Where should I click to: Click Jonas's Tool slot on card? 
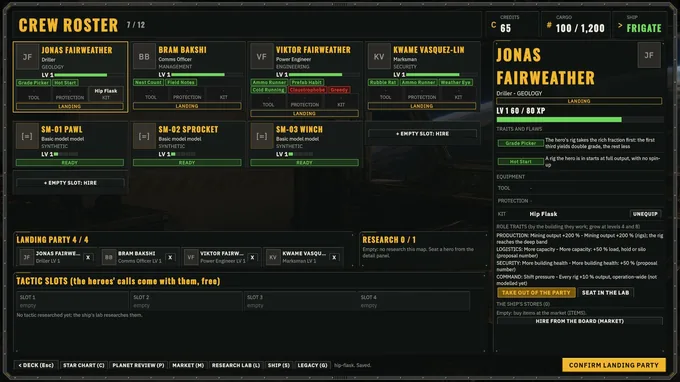point(34,94)
